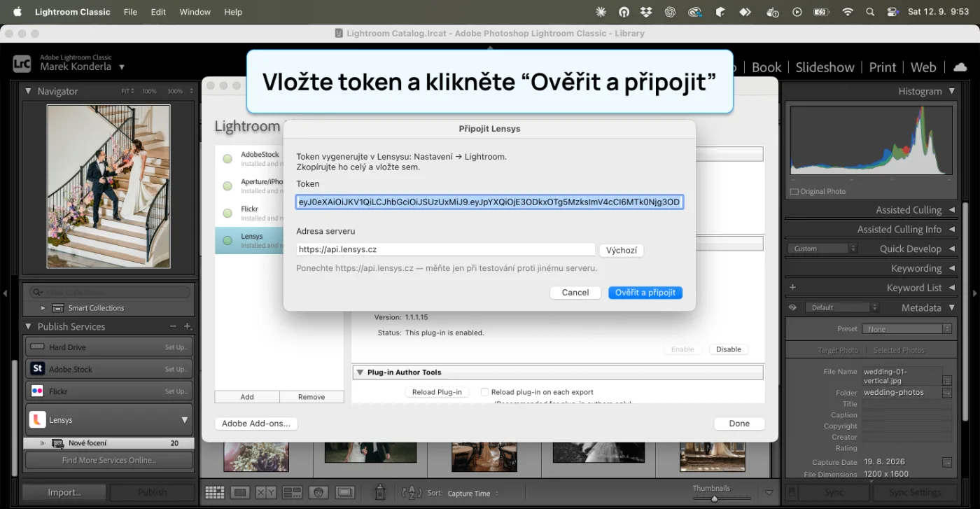This screenshot has width=980, height=509.
Task: Toggle Reload plug-in on each export checkbox
Action: point(484,392)
